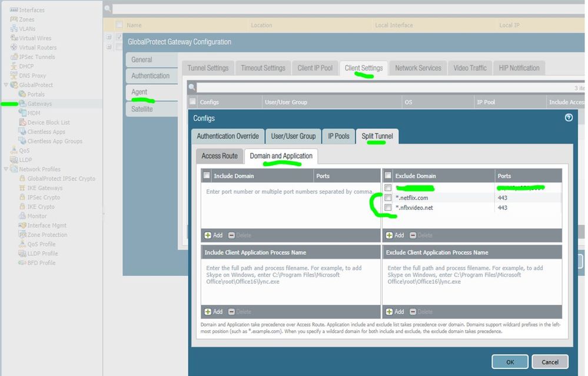Collapse the Network Profiles tree node
Image resolution: width=588 pixels, height=376 pixels.
click(x=6, y=169)
